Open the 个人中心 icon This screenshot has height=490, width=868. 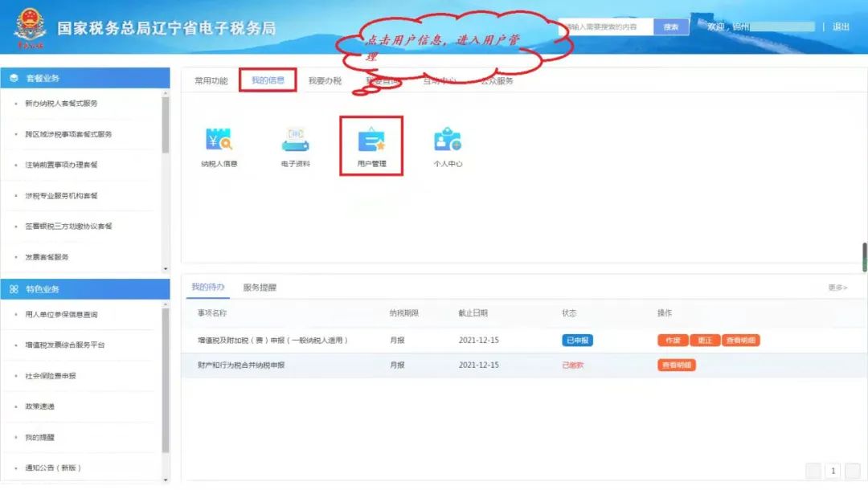(x=448, y=146)
